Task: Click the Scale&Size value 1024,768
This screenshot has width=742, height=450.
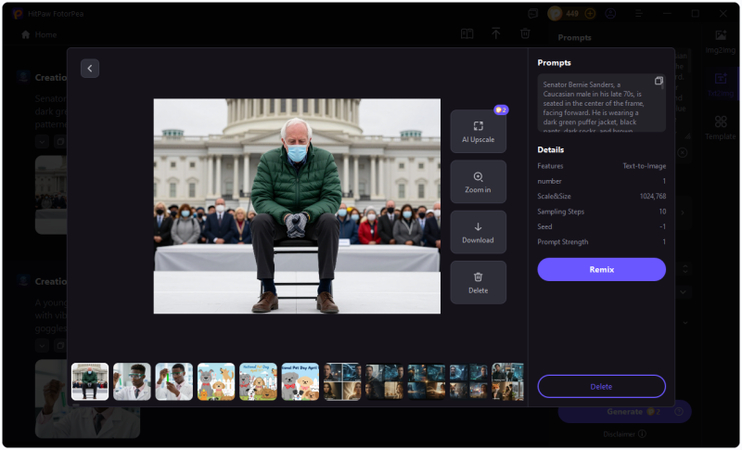Action: coord(653,196)
